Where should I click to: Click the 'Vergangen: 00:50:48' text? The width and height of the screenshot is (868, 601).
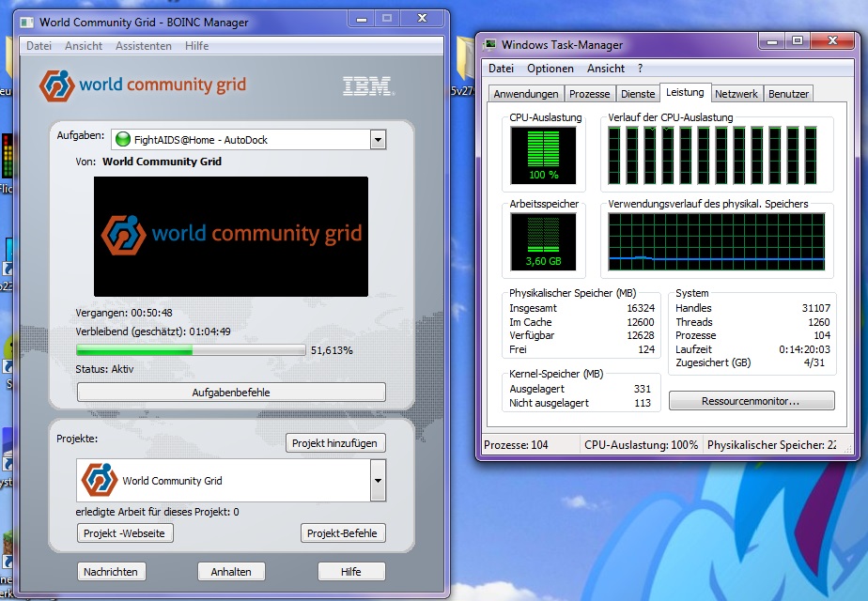tap(124, 313)
